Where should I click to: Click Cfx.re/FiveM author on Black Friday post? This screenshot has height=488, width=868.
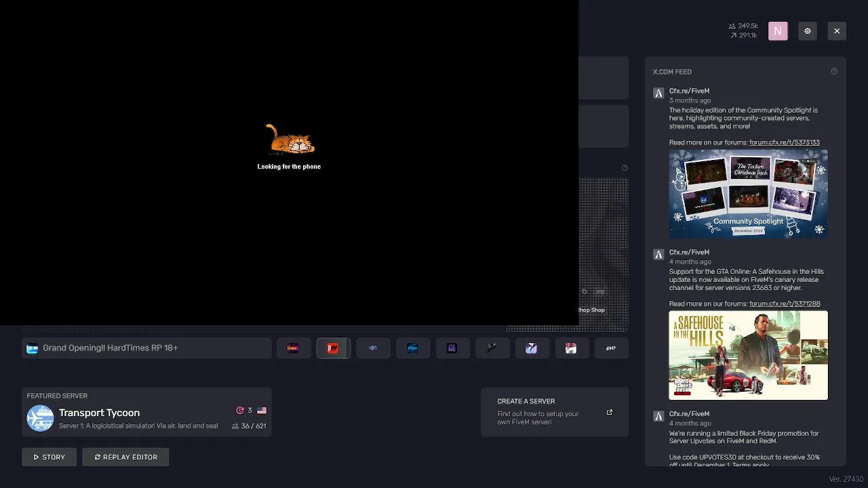point(689,413)
